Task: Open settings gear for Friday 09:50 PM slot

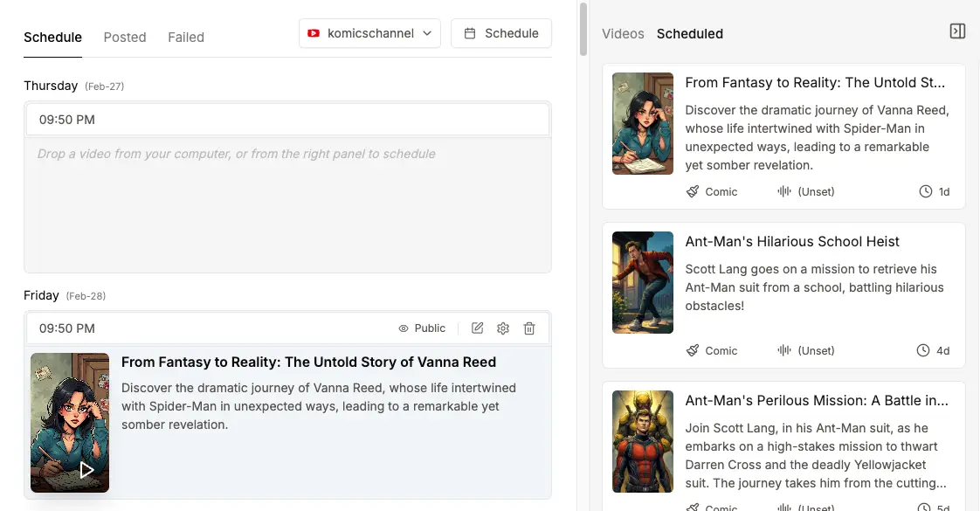Action: click(x=503, y=328)
